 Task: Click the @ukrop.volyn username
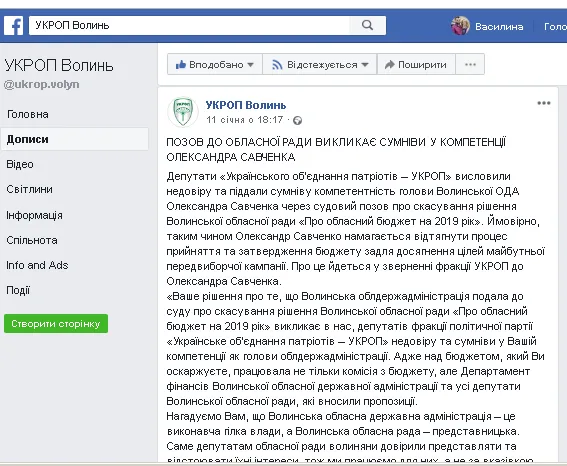click(41, 84)
